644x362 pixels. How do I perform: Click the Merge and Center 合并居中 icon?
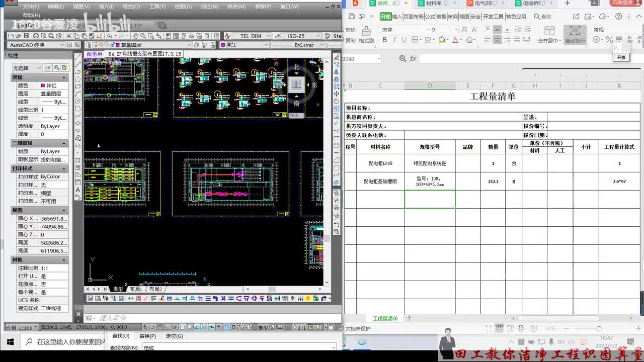549,35
